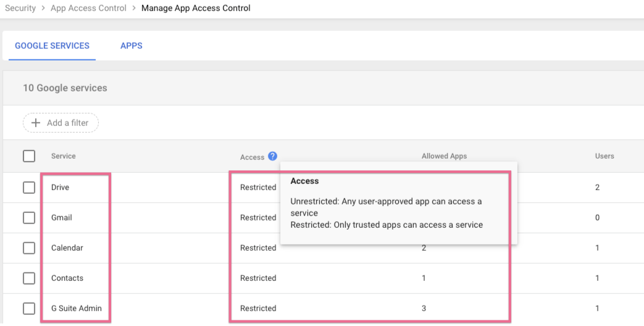Mark the G Suite Admin checkbox
Image resolution: width=644 pixels, height=326 pixels.
pos(29,308)
